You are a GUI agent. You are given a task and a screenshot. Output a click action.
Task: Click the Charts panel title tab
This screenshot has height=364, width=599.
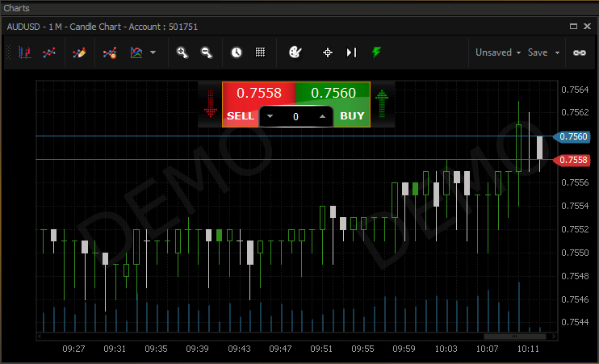[x=17, y=7]
